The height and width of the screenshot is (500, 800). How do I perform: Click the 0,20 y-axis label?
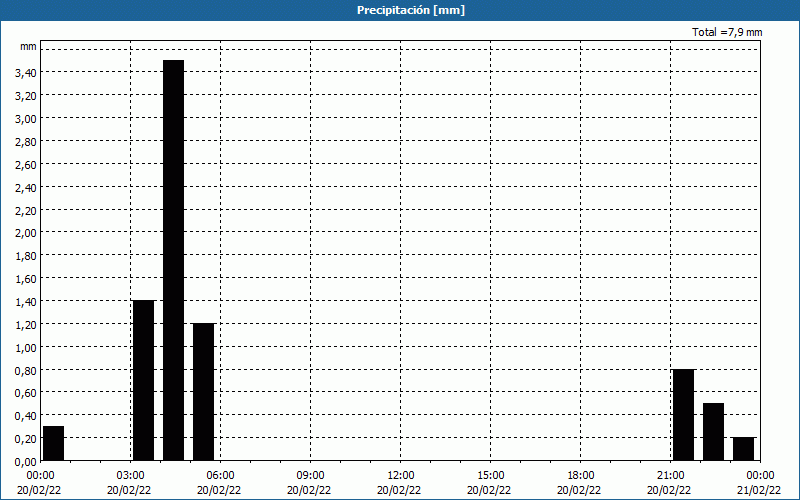point(26,439)
